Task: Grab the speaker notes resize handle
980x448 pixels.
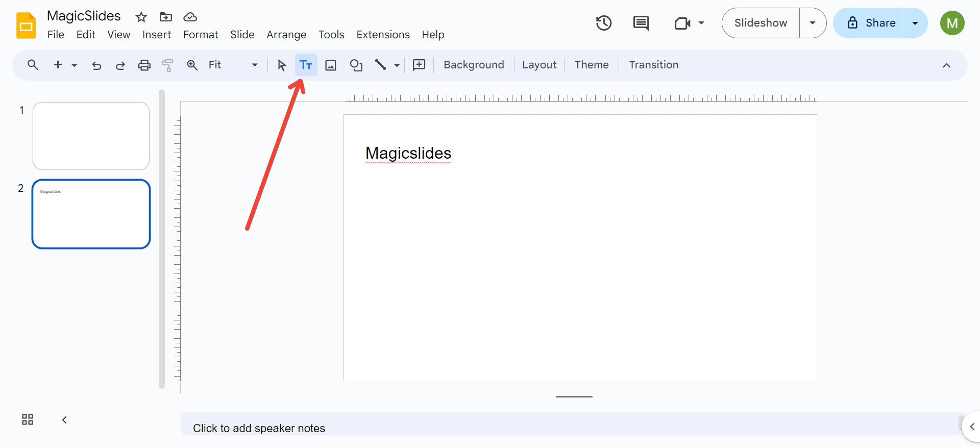Action: pyautogui.click(x=574, y=396)
